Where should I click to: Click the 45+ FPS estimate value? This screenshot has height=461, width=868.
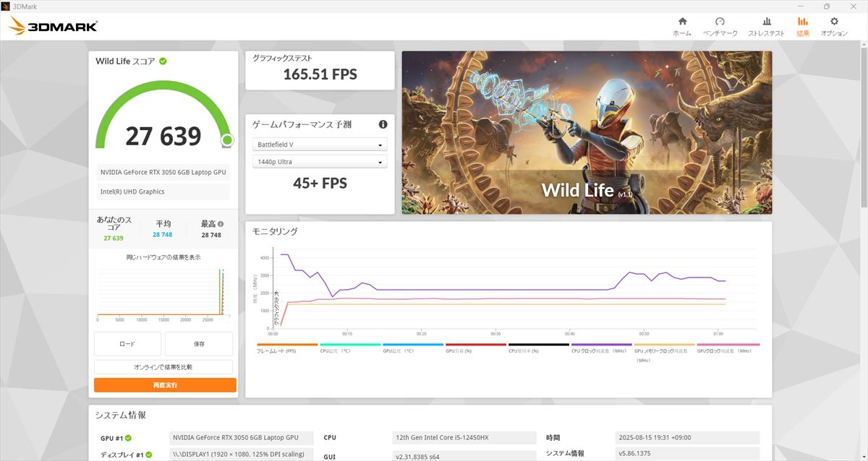(320, 184)
